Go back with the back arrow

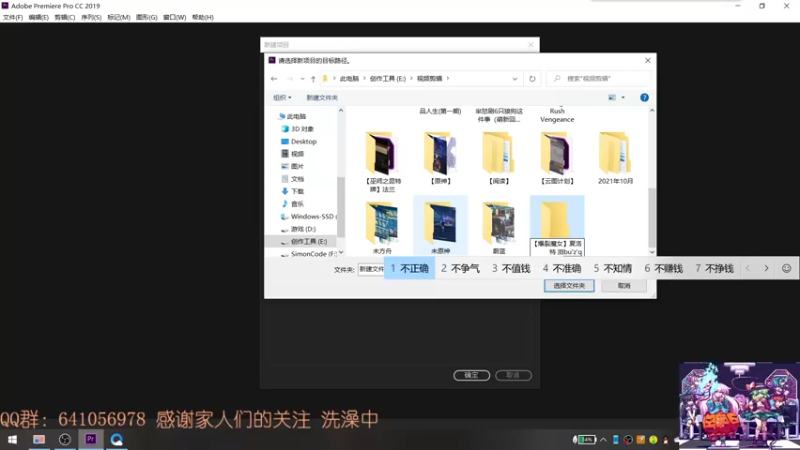274,79
